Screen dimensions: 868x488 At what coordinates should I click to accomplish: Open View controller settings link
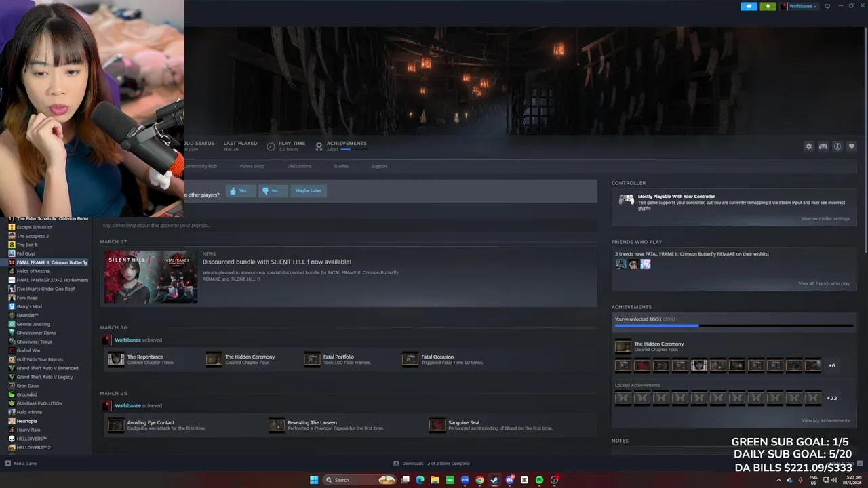[x=825, y=218]
